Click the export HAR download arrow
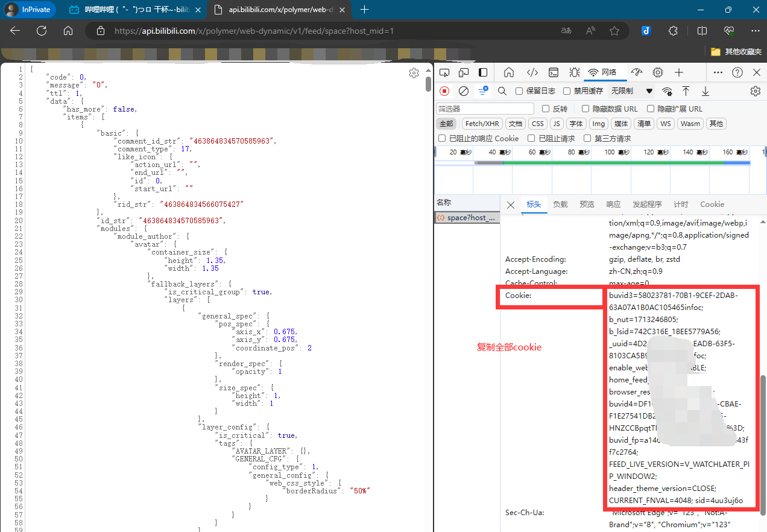The height and width of the screenshot is (532, 767). coord(705,91)
